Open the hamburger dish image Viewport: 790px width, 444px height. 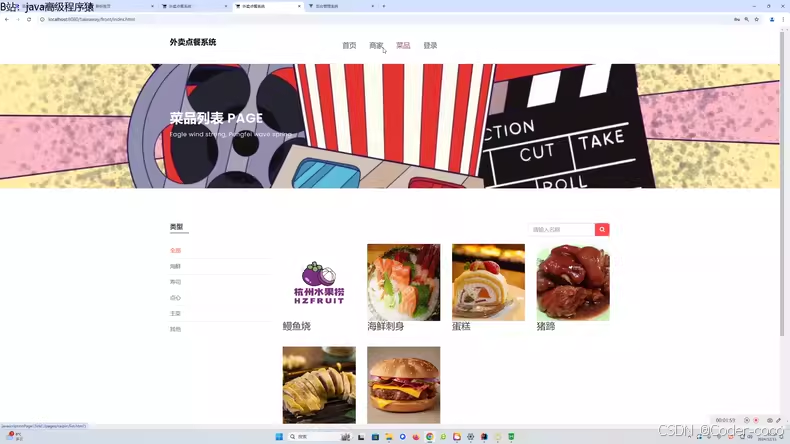click(x=404, y=385)
